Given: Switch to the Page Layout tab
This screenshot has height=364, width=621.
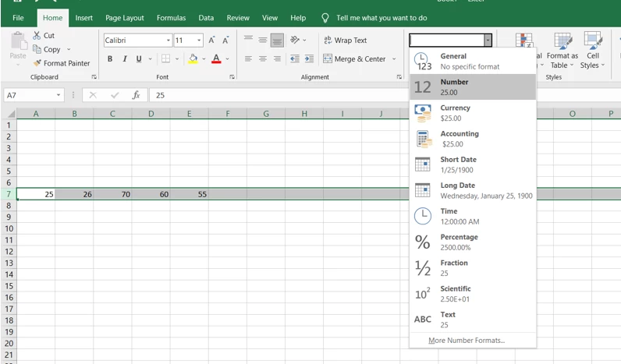Looking at the screenshot, I should (x=125, y=18).
